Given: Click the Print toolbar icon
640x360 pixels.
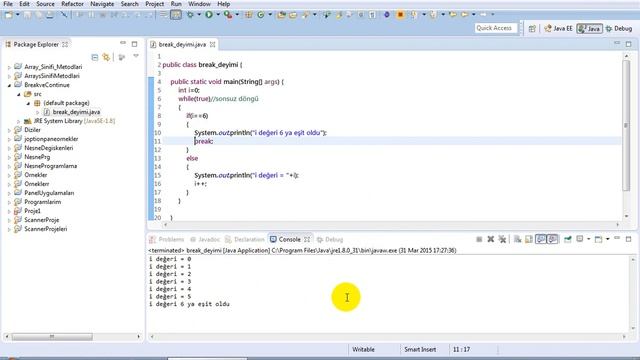Looking at the screenshot, I should point(50,15).
